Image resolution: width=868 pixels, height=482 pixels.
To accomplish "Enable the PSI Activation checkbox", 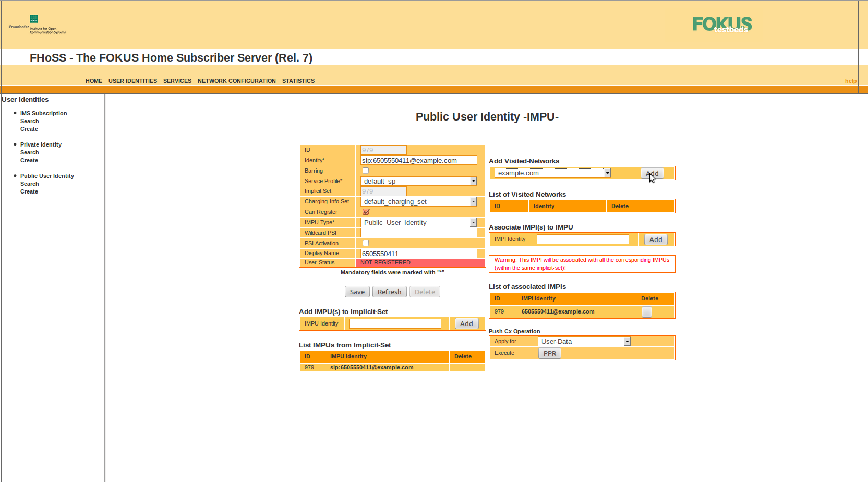I will click(366, 243).
